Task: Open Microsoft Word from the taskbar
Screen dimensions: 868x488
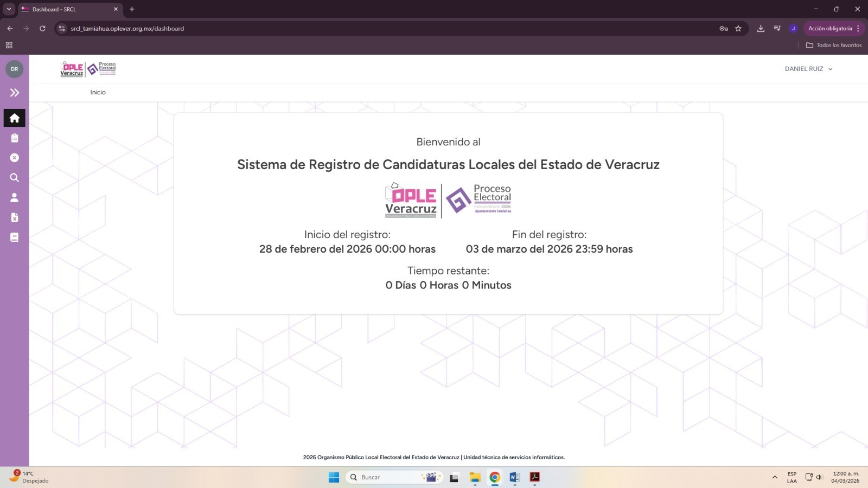Action: click(514, 477)
